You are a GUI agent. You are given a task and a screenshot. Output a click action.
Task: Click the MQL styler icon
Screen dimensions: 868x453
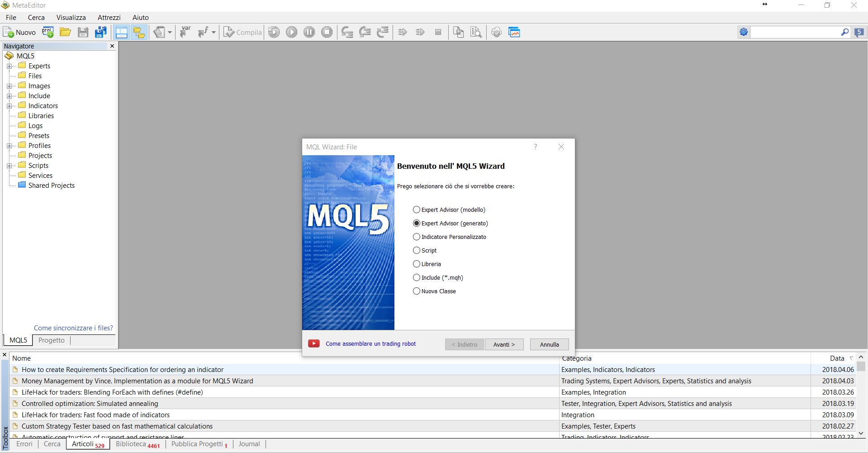(159, 32)
